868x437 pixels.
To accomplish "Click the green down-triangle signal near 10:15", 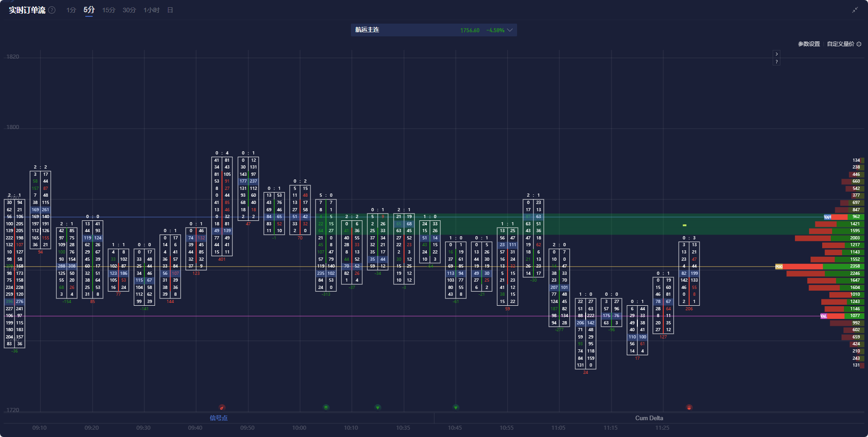I will point(378,407).
